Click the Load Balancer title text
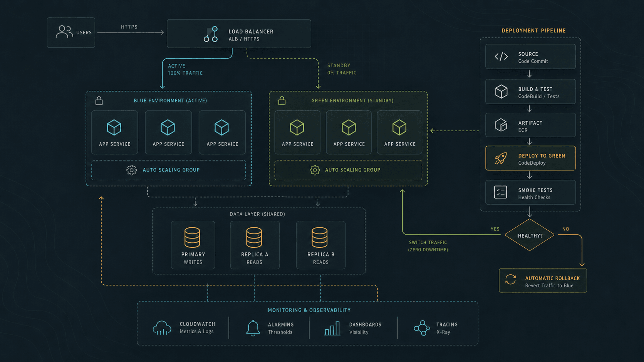 click(251, 32)
